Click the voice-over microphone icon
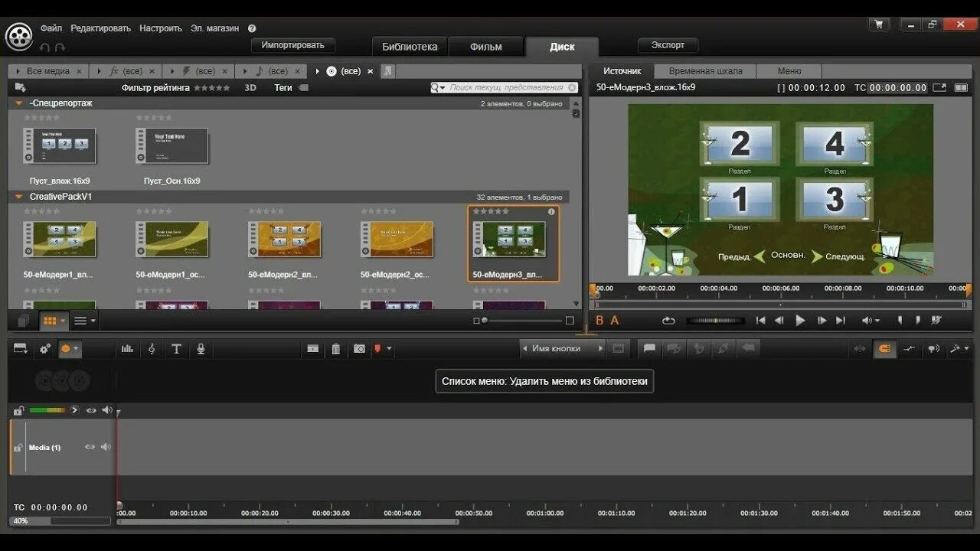This screenshot has height=551, width=980. 201,349
